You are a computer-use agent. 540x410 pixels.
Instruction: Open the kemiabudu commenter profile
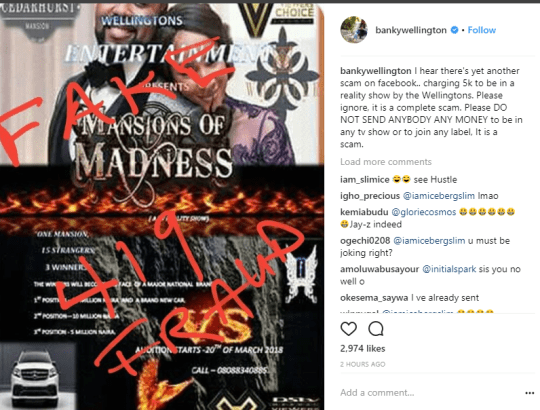click(x=364, y=212)
